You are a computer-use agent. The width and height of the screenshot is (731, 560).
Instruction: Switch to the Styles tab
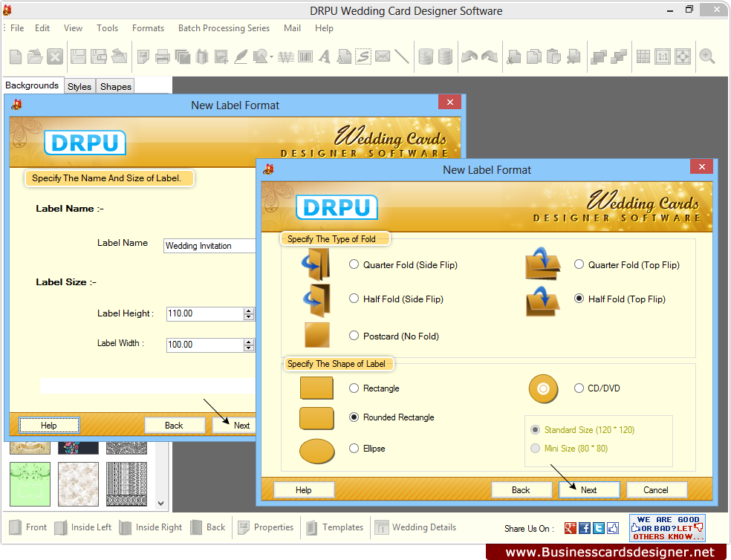point(79,86)
